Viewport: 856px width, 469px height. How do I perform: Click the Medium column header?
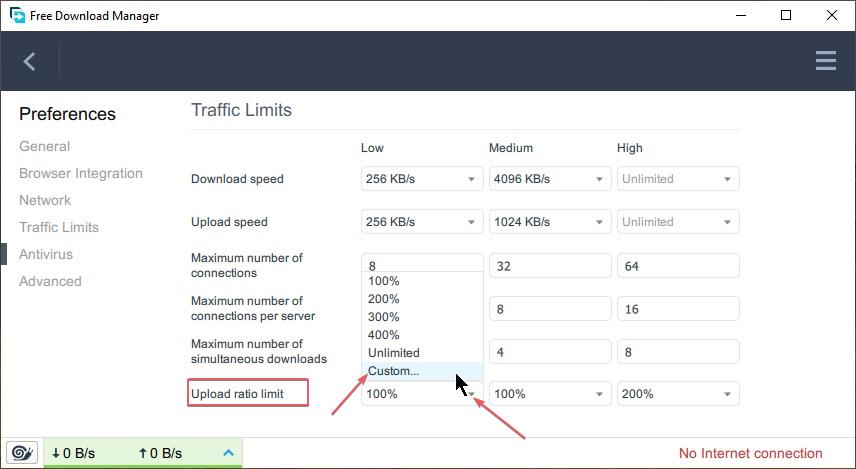(510, 148)
